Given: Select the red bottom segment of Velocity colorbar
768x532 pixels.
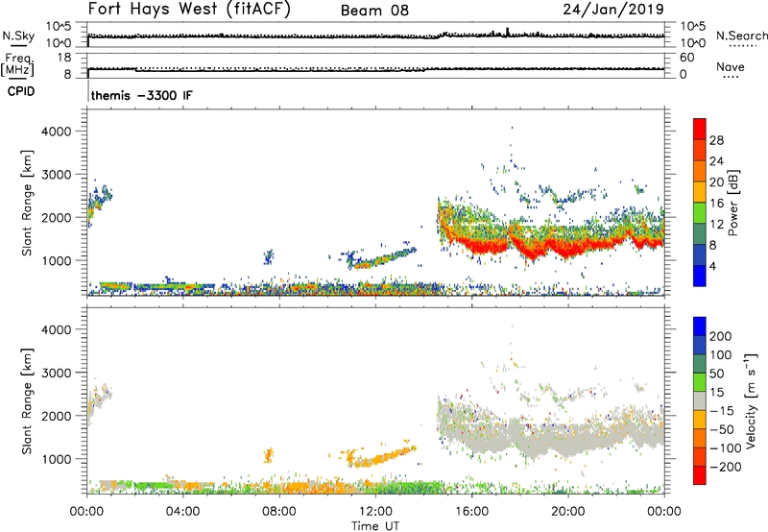Looking at the screenshot, I should (x=700, y=475).
